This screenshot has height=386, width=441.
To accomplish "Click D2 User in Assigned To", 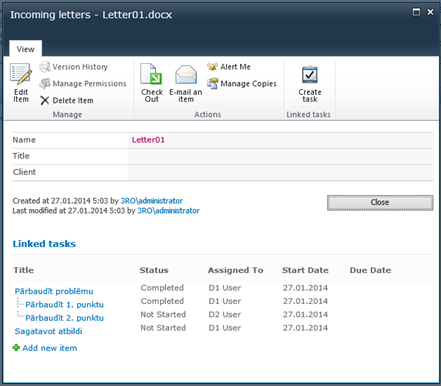I will tap(225, 314).
